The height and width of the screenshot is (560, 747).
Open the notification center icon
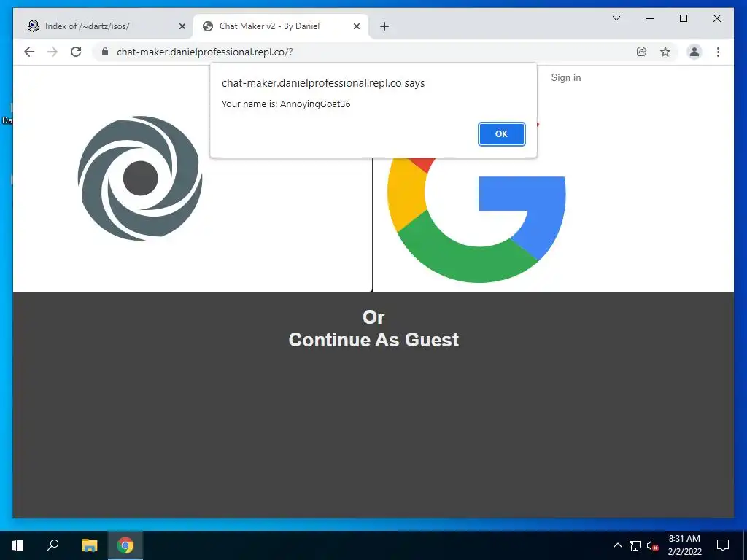pos(723,545)
